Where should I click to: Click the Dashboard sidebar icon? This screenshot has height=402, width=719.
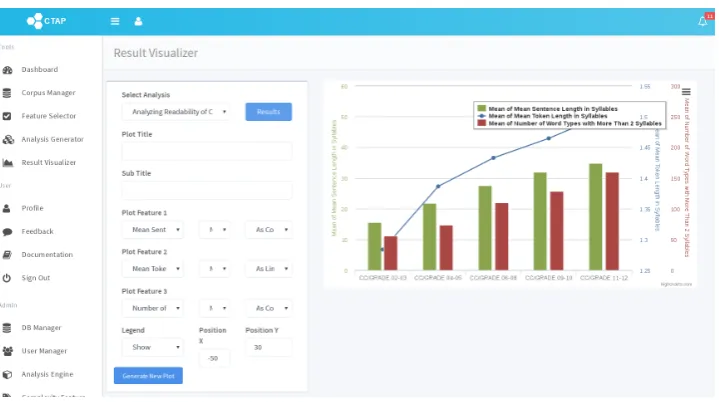pos(7,70)
